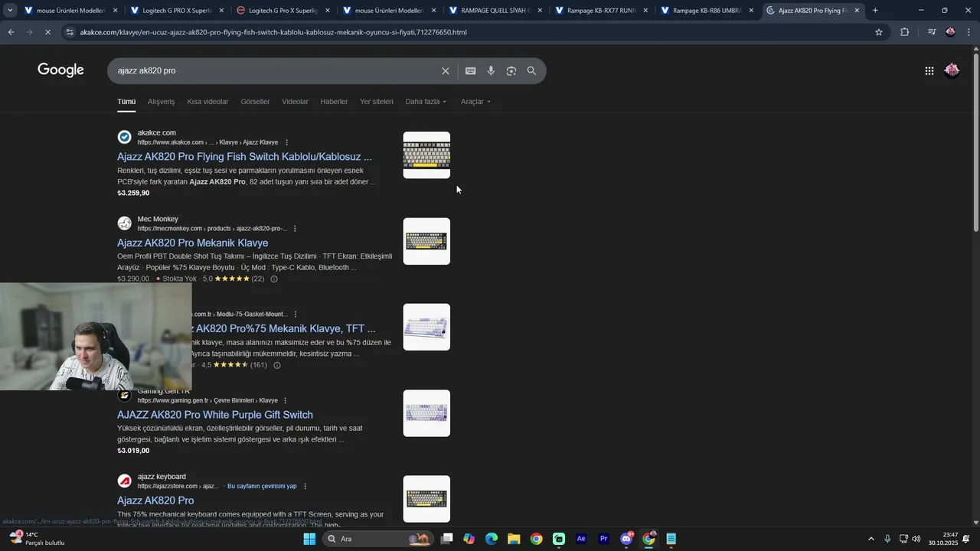Open Adobe After Effects from the taskbar
The image size is (980, 551).
click(581, 539)
